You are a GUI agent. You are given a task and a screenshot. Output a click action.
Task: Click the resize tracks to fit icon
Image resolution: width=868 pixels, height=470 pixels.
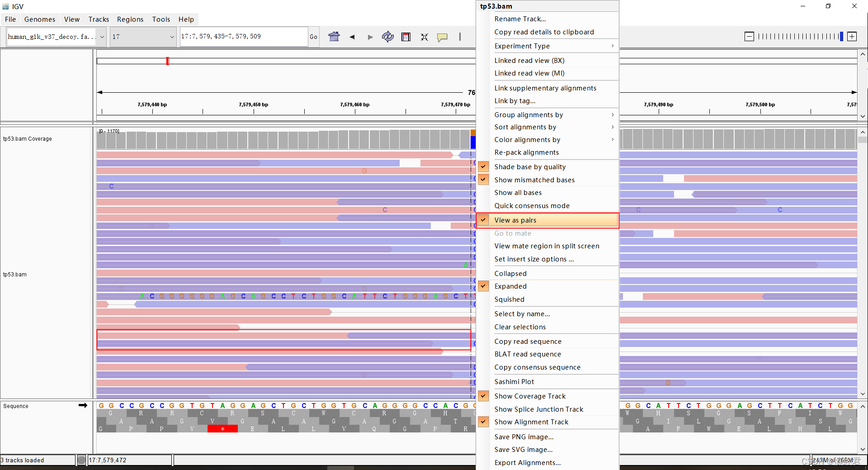pos(424,37)
